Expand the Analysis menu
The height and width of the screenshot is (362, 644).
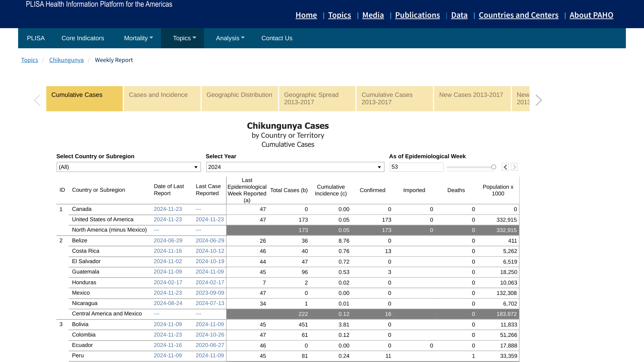230,38
